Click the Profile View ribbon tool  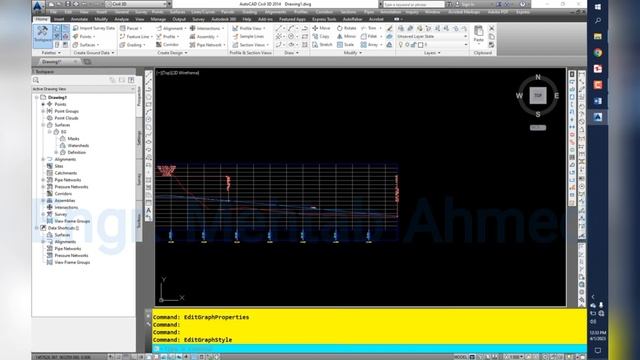pyautogui.click(x=249, y=28)
